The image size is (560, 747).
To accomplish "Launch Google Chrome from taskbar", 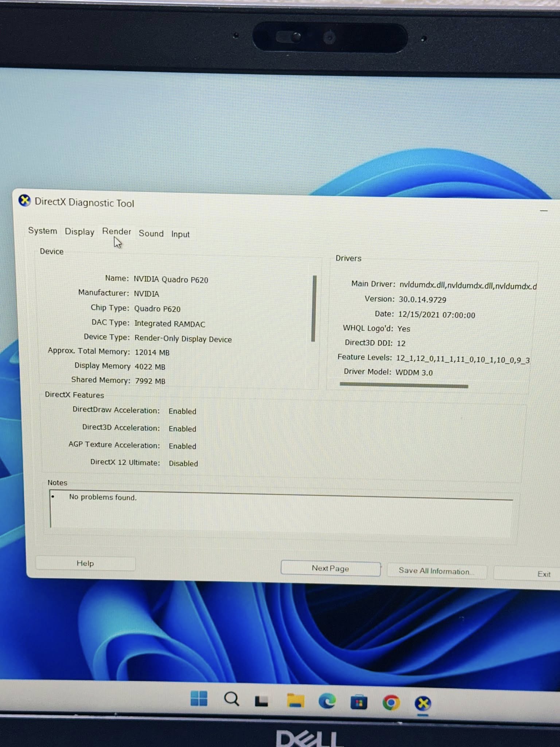I will [391, 703].
